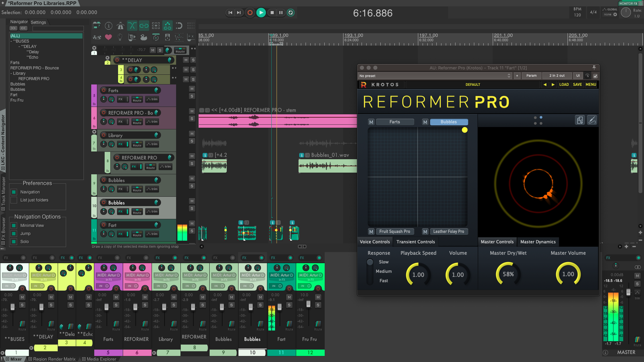Toggle the auto-crossfade toolbar icon

click(132, 26)
